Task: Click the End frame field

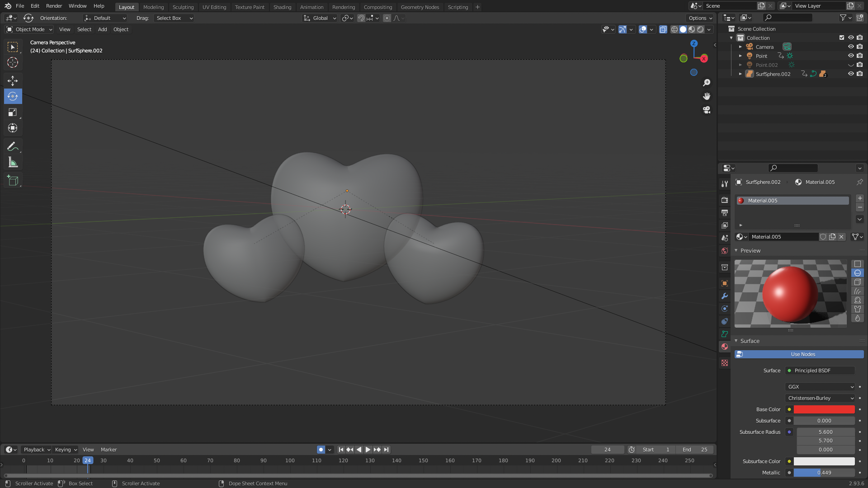Action: pyautogui.click(x=695, y=450)
